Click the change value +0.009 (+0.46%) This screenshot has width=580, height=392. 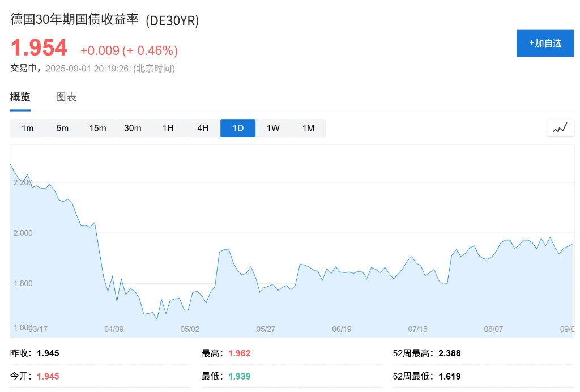click(129, 50)
